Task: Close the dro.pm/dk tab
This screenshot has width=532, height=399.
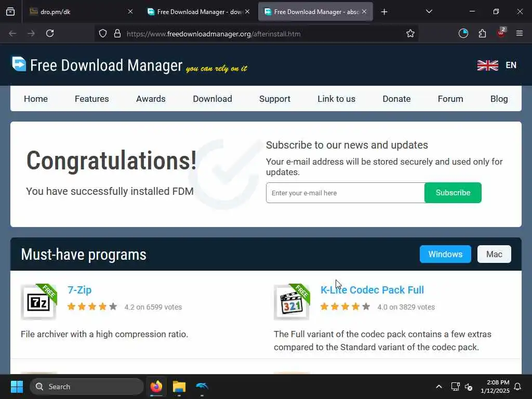Action: [x=130, y=11]
